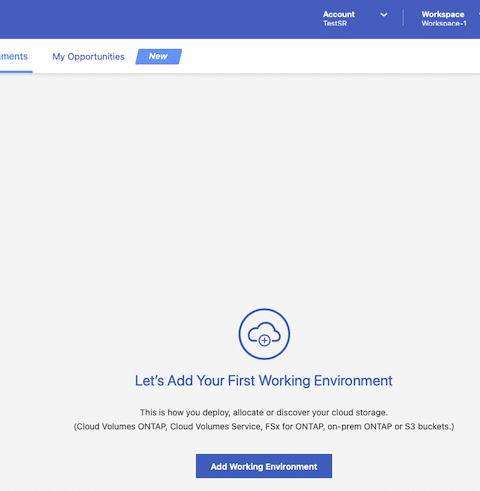Select the partially visible Environments tab
Viewport: 480px width, 491px height.
(14, 57)
